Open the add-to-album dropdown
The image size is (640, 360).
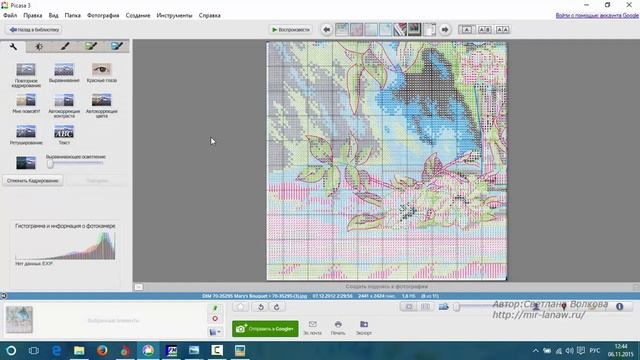click(x=215, y=332)
